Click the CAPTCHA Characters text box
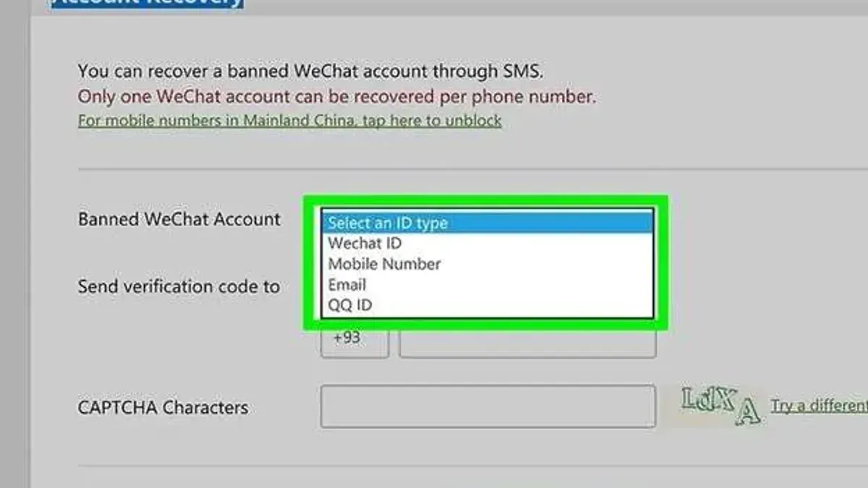The width and height of the screenshot is (868, 488). tap(488, 406)
